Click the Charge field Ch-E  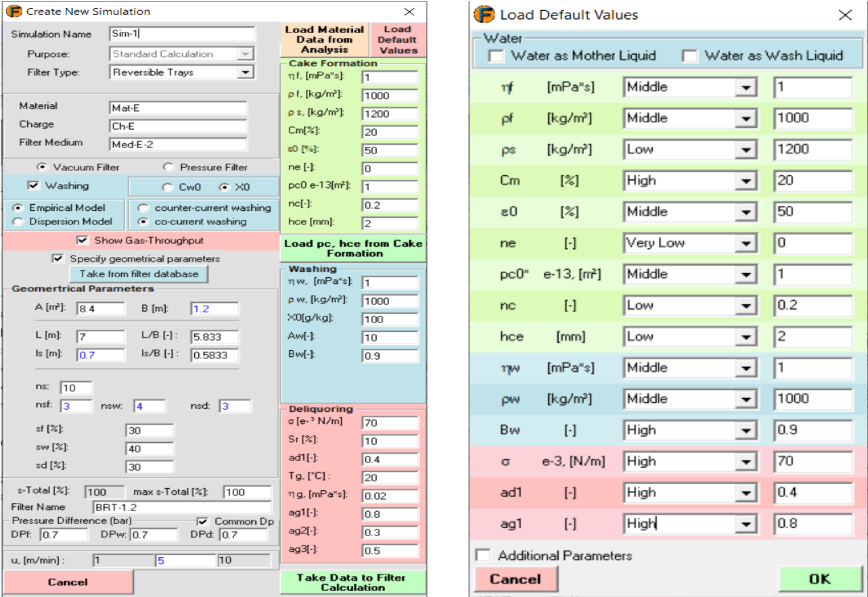[x=178, y=126]
